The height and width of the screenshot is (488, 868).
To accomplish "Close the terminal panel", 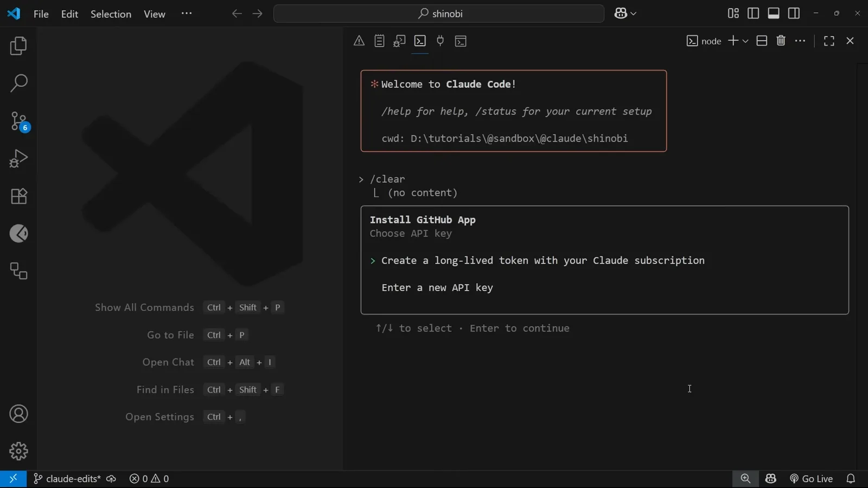I will pyautogui.click(x=850, y=41).
